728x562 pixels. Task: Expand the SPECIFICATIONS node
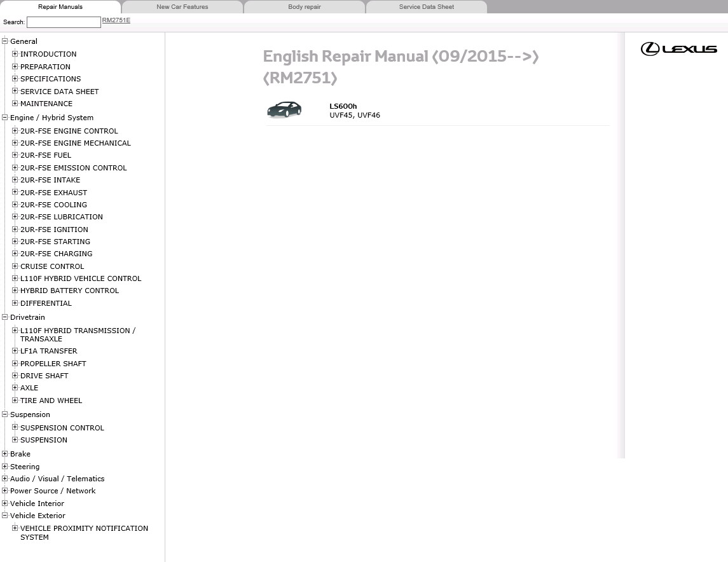click(x=15, y=78)
